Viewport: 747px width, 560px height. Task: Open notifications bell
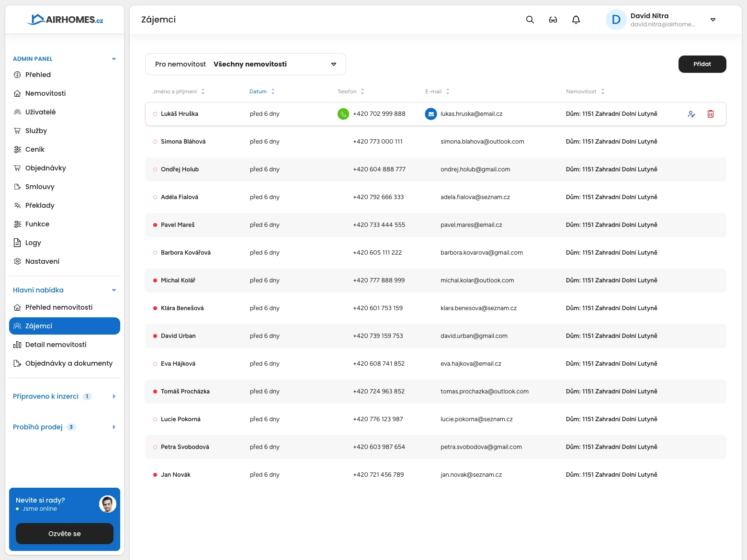pos(576,20)
